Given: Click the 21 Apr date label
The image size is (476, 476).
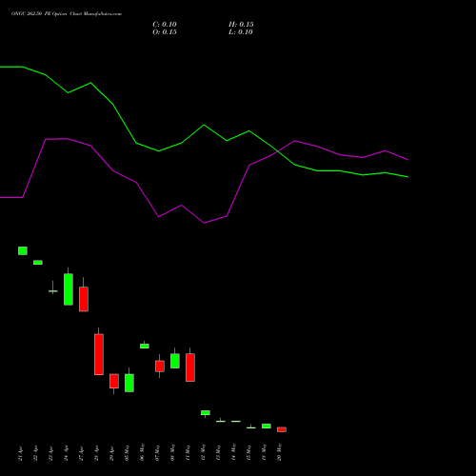Looking at the screenshot, I should [x=21, y=453].
